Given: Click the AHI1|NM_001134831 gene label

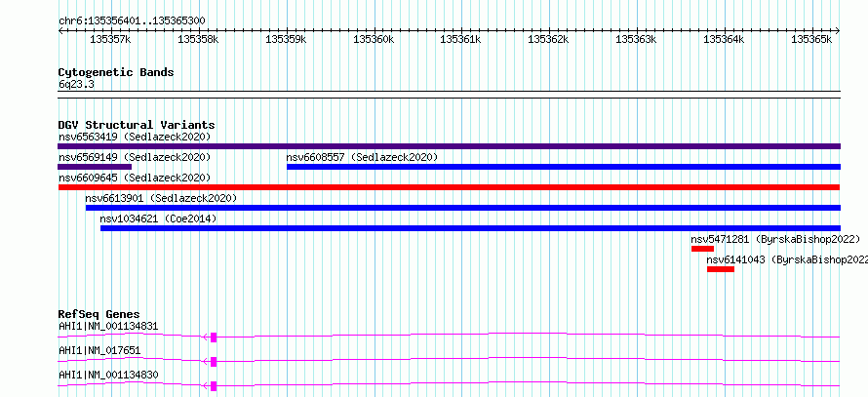Looking at the screenshot, I should (x=108, y=326).
